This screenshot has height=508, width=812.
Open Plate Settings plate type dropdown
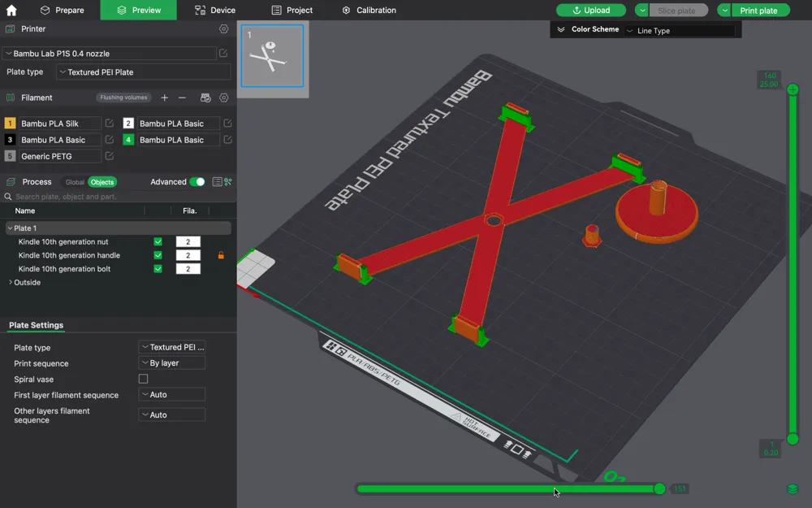(172, 347)
